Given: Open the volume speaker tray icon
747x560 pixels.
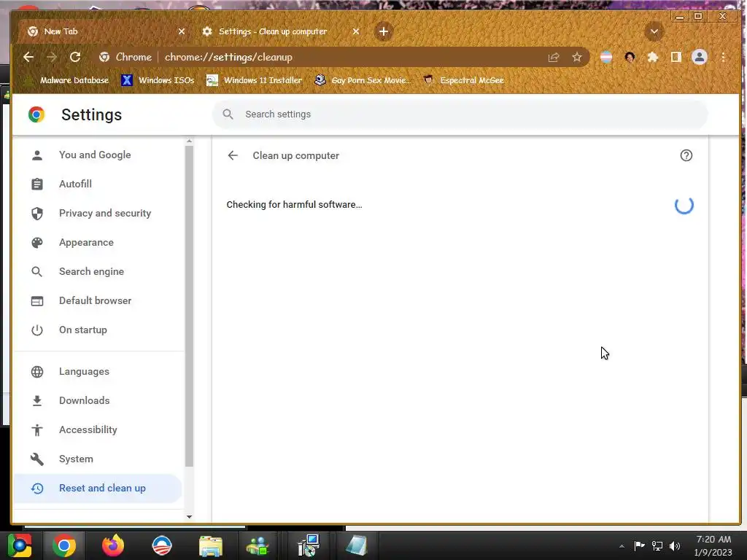Looking at the screenshot, I should (675, 545).
